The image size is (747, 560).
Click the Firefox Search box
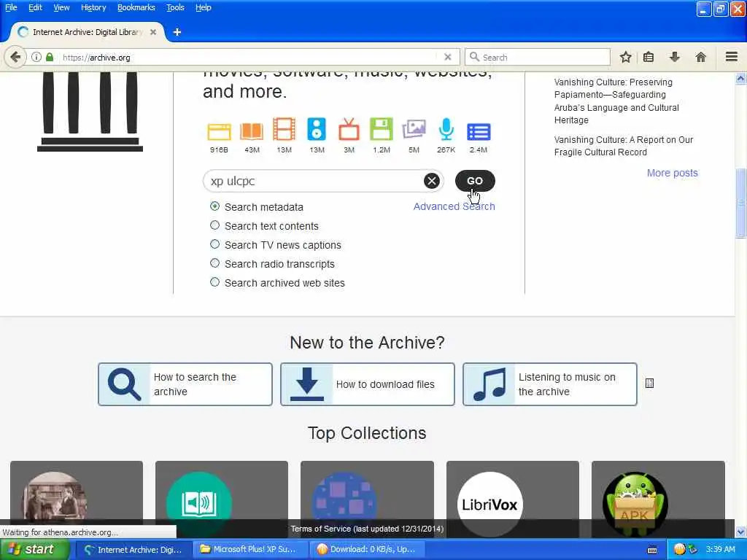click(x=538, y=57)
